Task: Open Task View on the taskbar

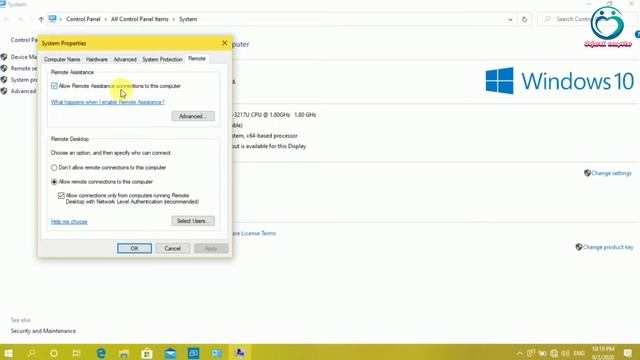Action: (x=76, y=353)
